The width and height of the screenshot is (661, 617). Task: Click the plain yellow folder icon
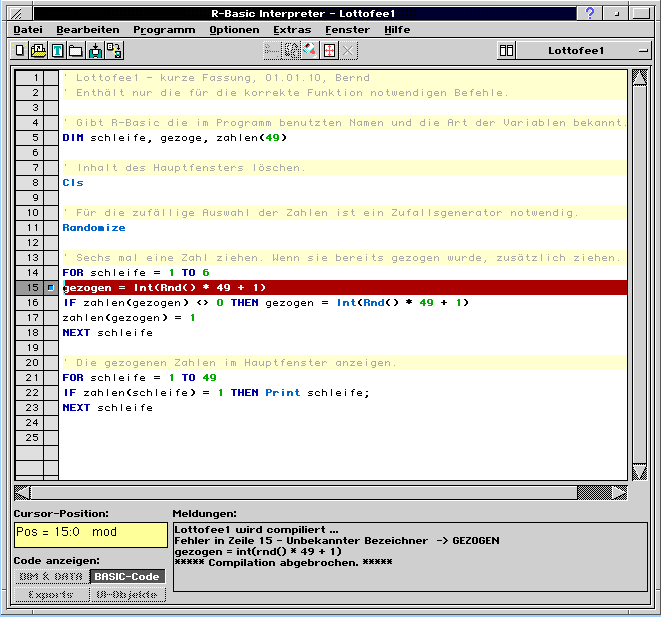[76, 51]
